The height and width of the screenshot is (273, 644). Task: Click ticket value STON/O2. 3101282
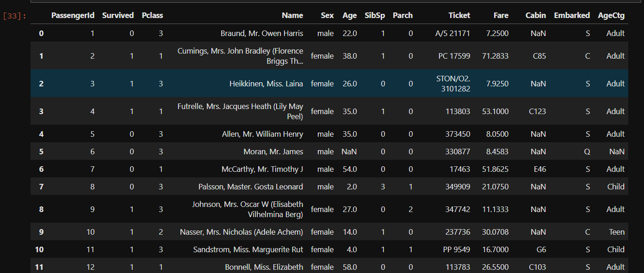tap(453, 84)
